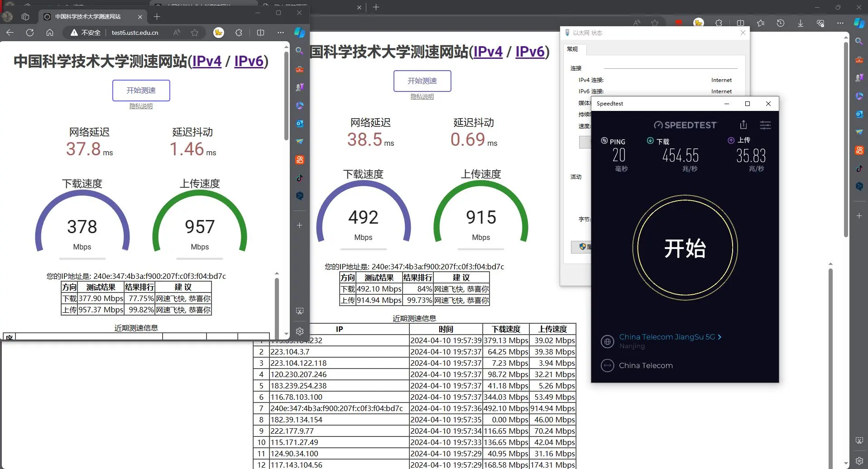Click the 上传速度 column header in recent tests table
This screenshot has width=868, height=469.
[552, 329]
